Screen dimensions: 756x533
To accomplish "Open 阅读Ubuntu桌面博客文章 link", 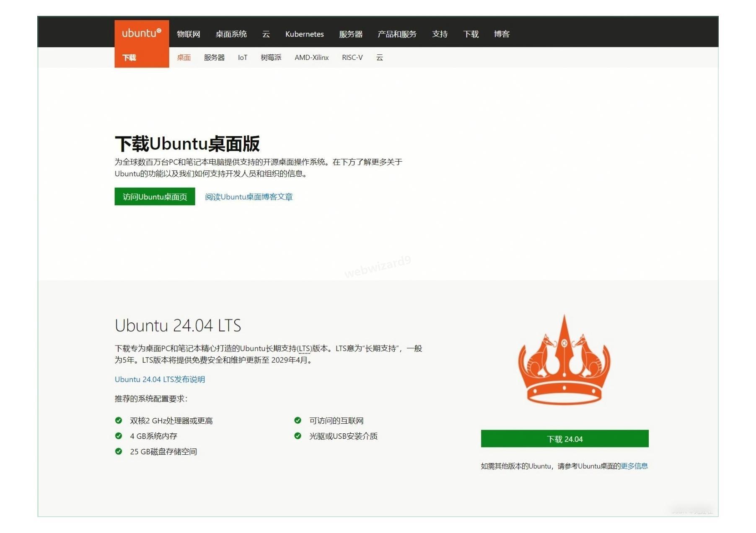I will click(x=249, y=197).
